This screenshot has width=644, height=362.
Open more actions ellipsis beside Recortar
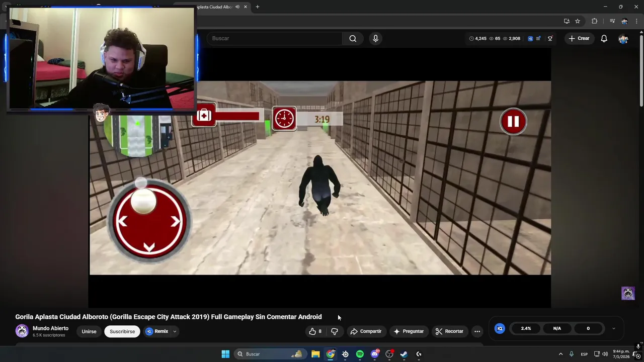[477, 331]
